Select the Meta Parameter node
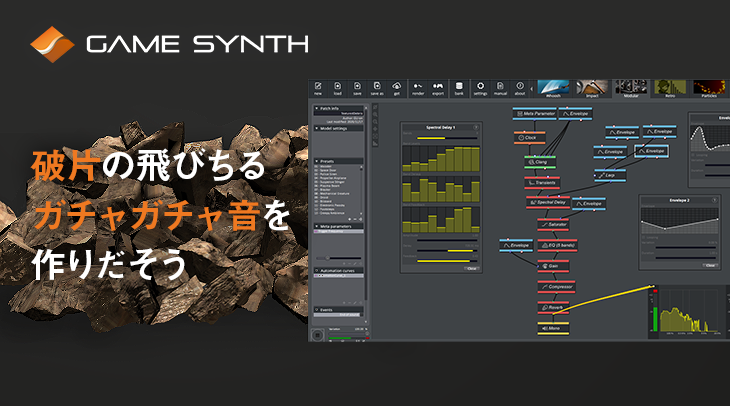Viewport: 730px width, 406px height. click(x=534, y=114)
